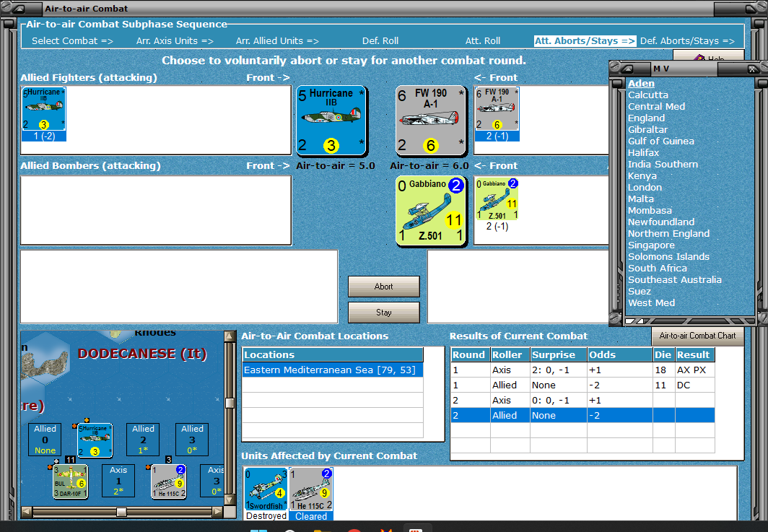Select the highlighted round 2 Allied results row
The height and width of the screenshot is (532, 768).
582,415
